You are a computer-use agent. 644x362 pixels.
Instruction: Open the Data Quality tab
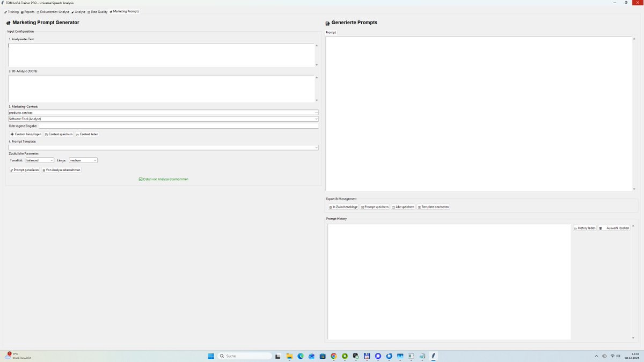coord(98,11)
